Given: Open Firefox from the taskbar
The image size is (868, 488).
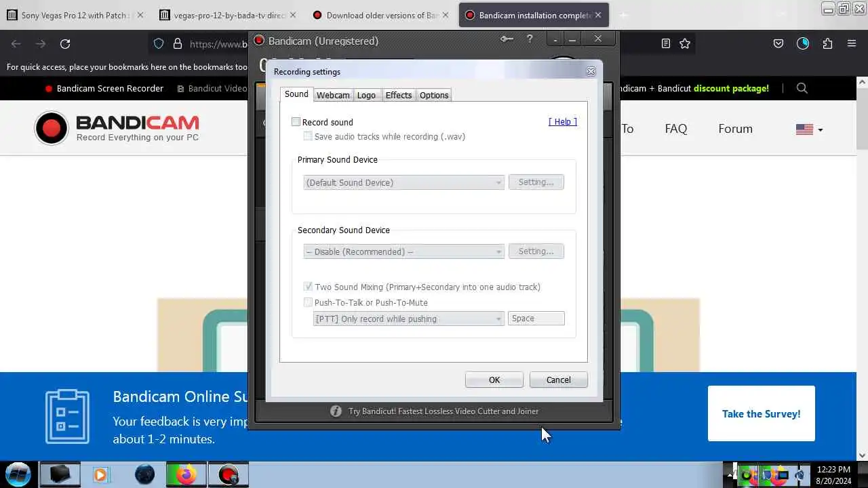Looking at the screenshot, I should pos(186,474).
